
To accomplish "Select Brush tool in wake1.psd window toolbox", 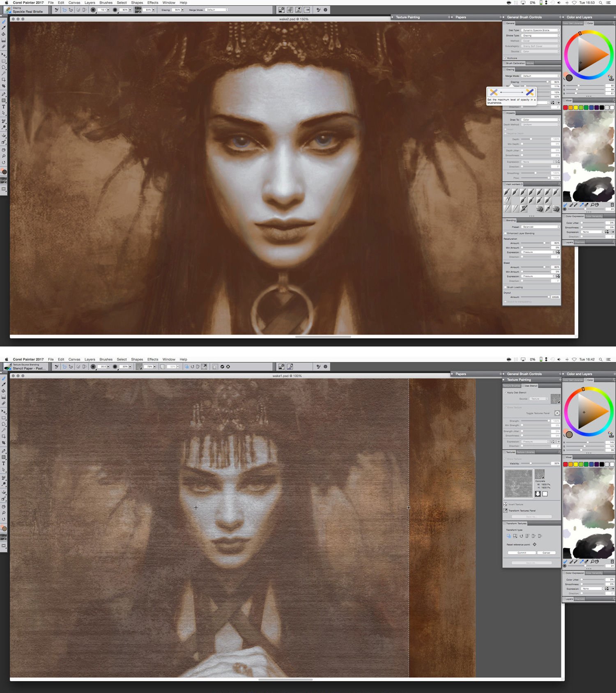I will tap(4, 379).
